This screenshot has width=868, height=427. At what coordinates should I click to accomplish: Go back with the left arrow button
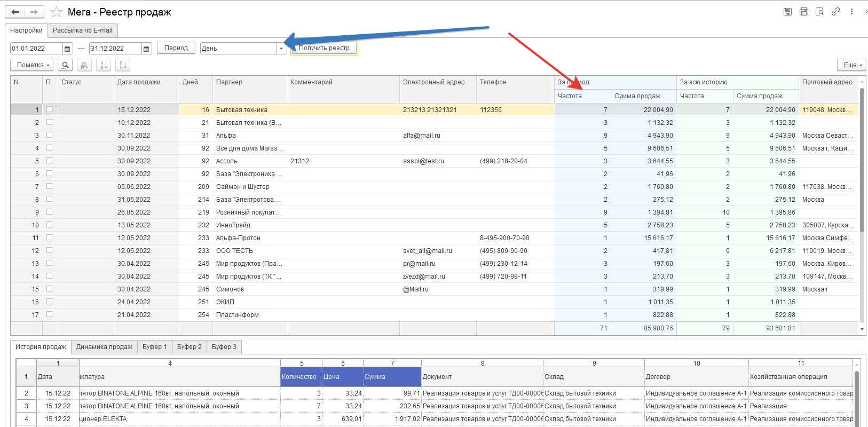coord(15,12)
